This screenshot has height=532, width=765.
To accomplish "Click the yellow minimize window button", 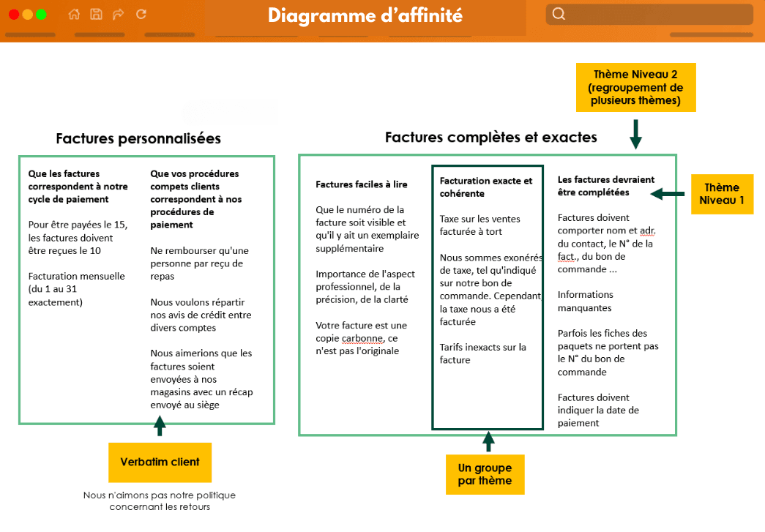I will pos(28,12).
